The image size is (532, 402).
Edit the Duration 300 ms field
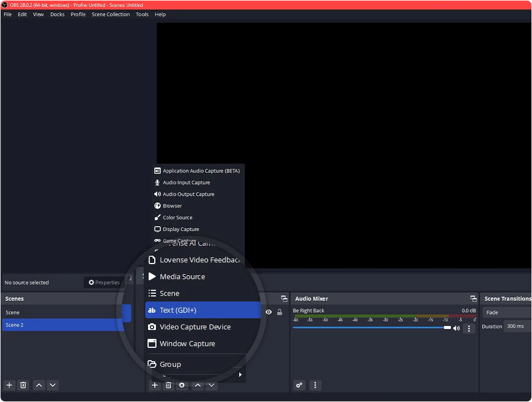tap(517, 326)
